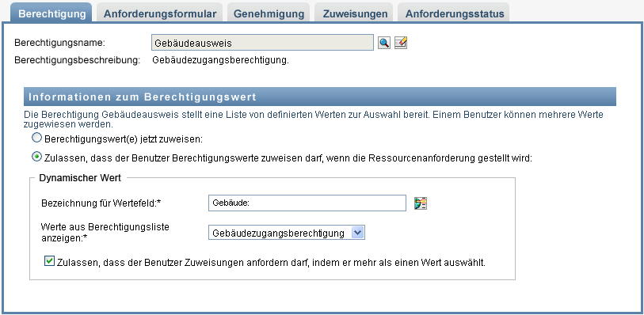644x315 pixels.
Task: Click the 'Dynamischer Wert' group label
Action: click(x=80, y=178)
